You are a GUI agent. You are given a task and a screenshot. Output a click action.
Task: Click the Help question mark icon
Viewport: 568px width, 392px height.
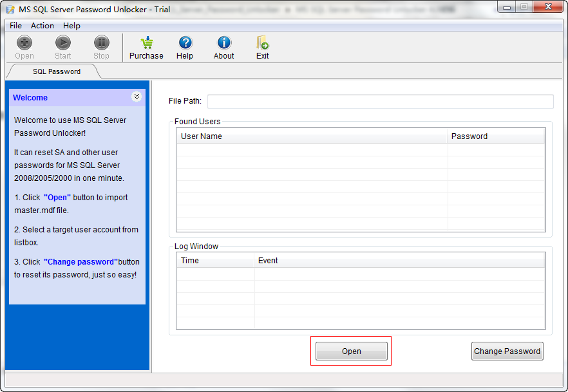tap(185, 43)
